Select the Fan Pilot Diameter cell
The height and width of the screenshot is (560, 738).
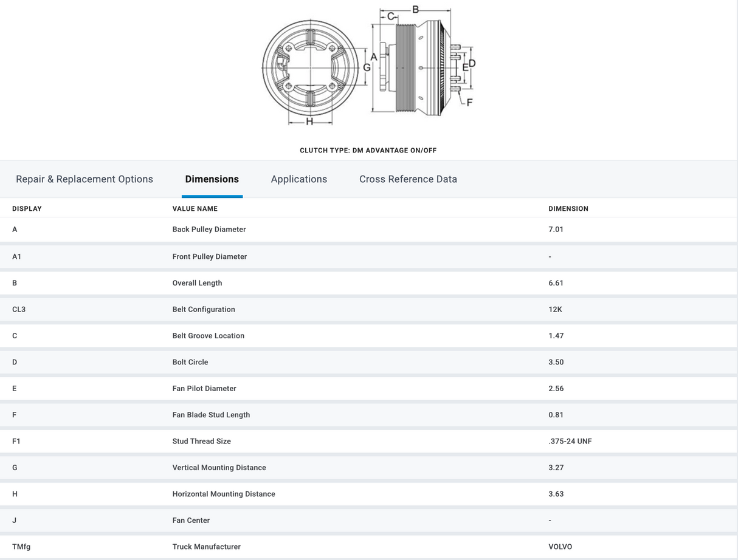pos(204,389)
